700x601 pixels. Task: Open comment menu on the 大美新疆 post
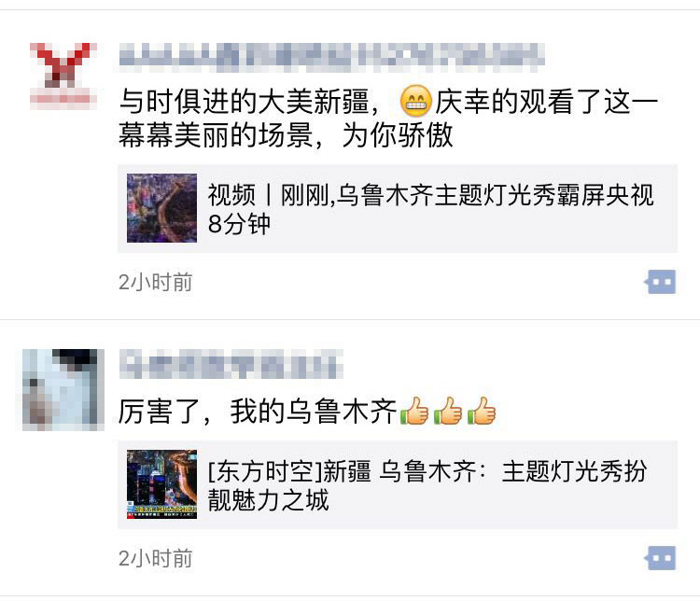point(660,282)
